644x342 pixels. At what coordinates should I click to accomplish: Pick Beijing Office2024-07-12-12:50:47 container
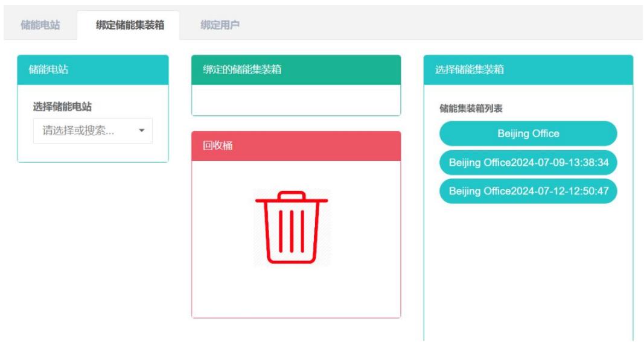coord(528,191)
